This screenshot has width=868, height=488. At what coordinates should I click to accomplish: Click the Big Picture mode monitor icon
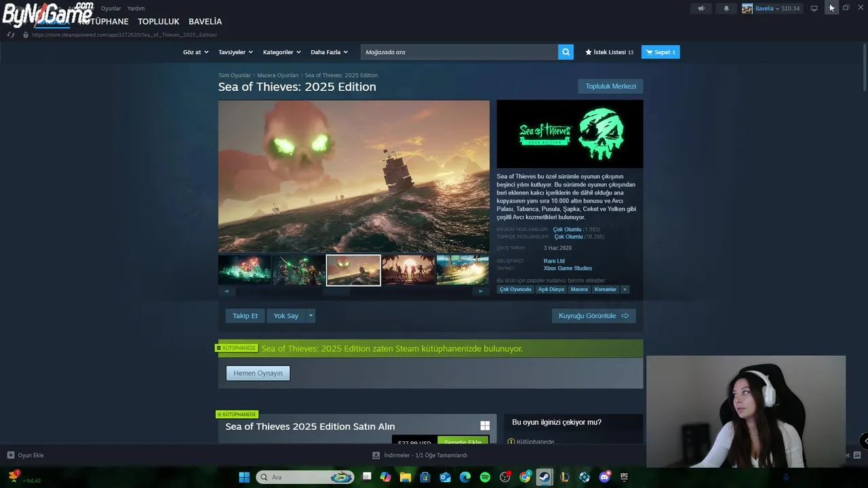tap(814, 8)
